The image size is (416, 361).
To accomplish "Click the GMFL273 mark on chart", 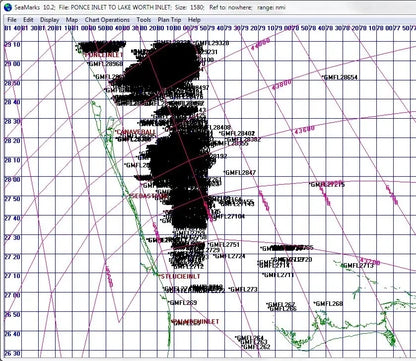I will (243, 289).
